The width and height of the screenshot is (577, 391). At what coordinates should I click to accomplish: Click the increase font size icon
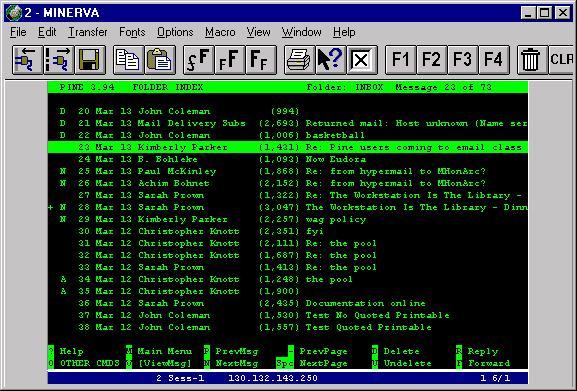tap(230, 60)
